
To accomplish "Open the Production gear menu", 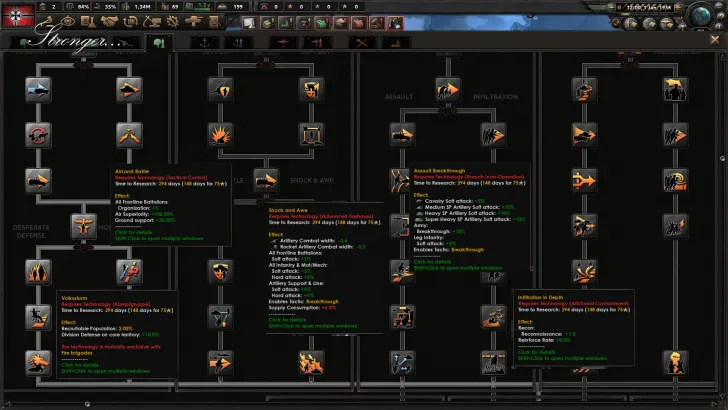I will pos(173,21).
